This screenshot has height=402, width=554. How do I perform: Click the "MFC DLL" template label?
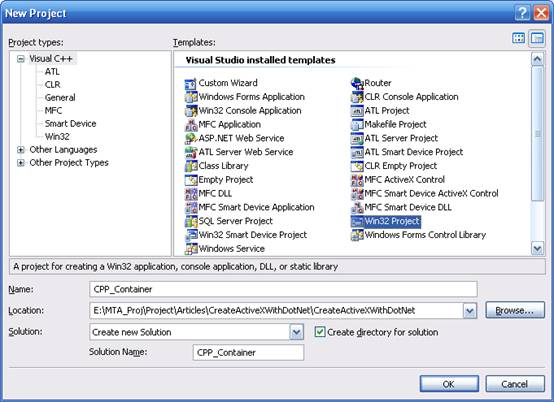pyautogui.click(x=215, y=194)
